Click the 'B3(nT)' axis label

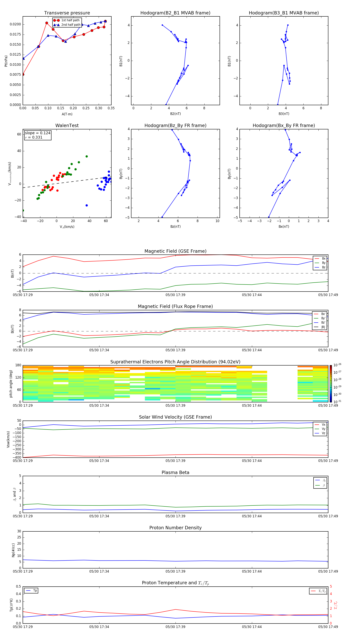[284, 114]
